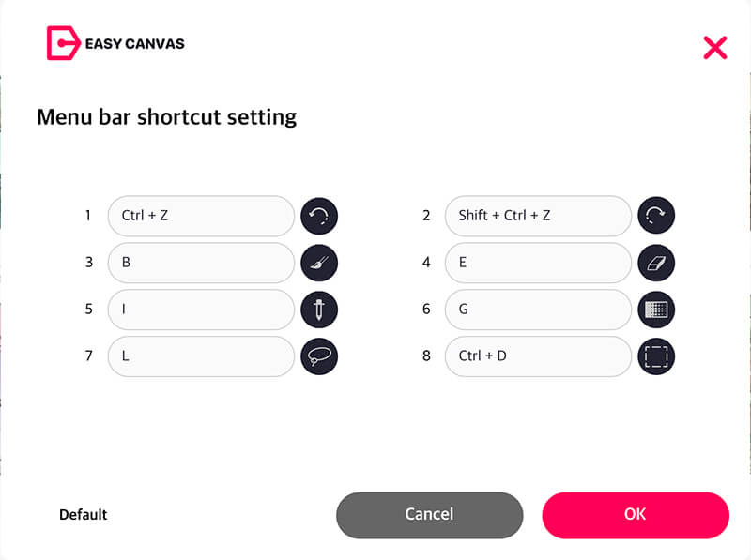751x560 pixels.
Task: Select the shortcut 7 field containing L
Action: pyautogui.click(x=201, y=356)
